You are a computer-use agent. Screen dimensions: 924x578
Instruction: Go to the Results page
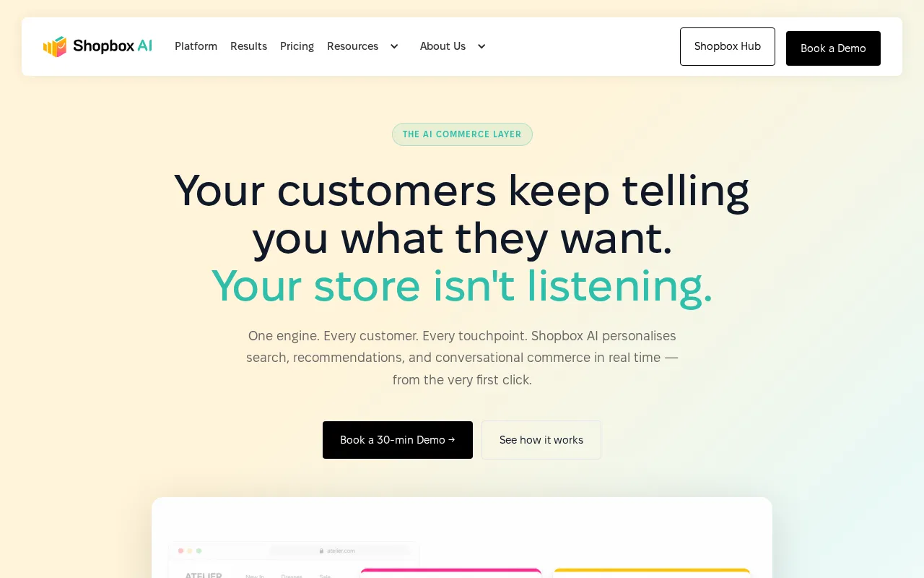point(248,46)
